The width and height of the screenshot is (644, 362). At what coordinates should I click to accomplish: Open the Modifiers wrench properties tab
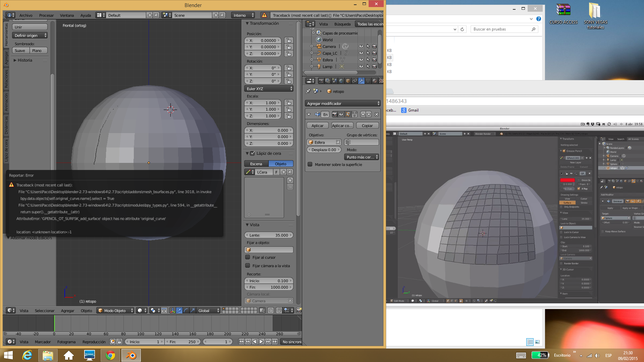[361, 81]
